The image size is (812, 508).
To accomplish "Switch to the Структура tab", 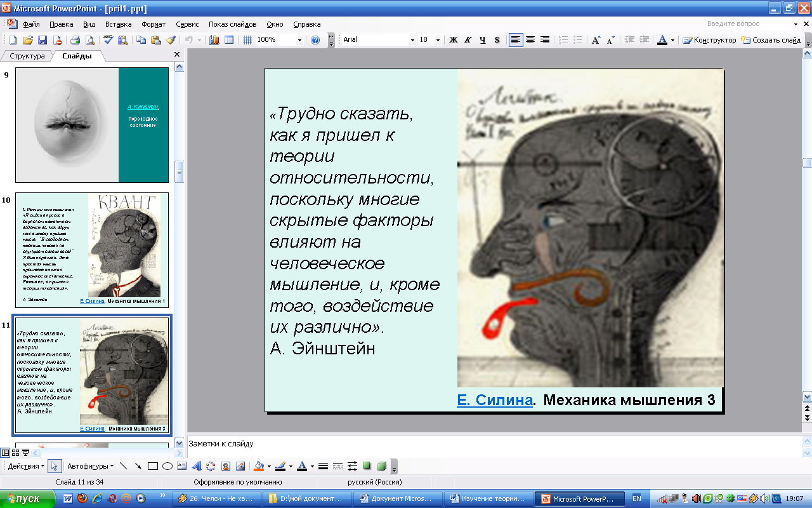I will click(27, 56).
